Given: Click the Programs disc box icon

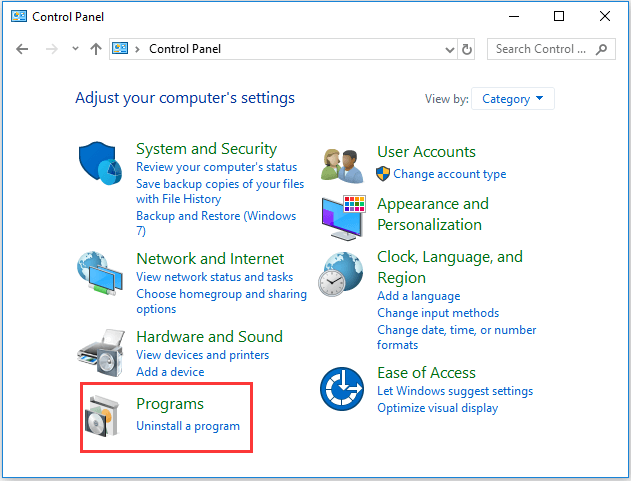Looking at the screenshot, I should click(x=104, y=419).
